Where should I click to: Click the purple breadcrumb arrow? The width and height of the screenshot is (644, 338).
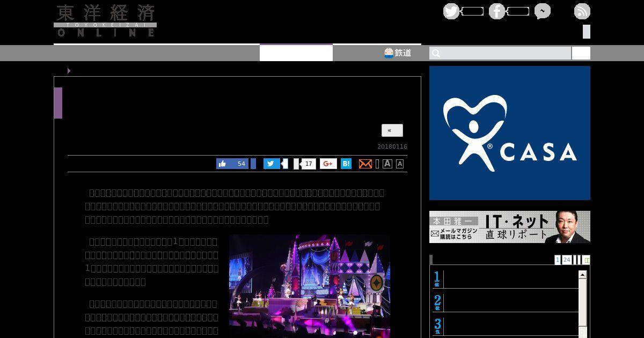[x=69, y=70]
